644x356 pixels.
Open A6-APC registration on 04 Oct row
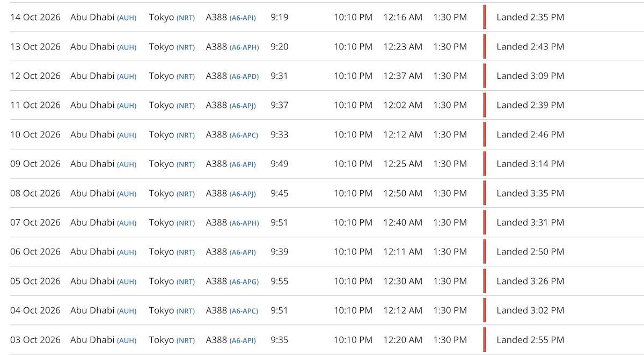pyautogui.click(x=244, y=311)
